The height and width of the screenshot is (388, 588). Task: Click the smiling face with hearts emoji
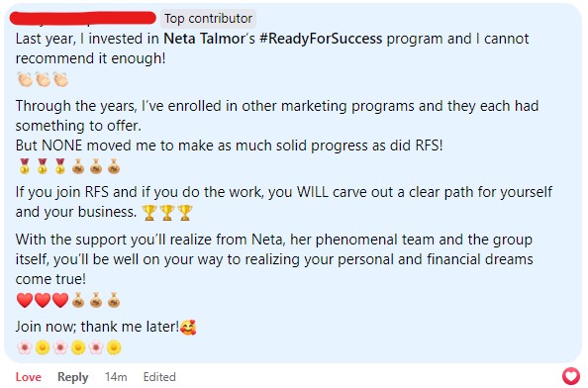(188, 327)
